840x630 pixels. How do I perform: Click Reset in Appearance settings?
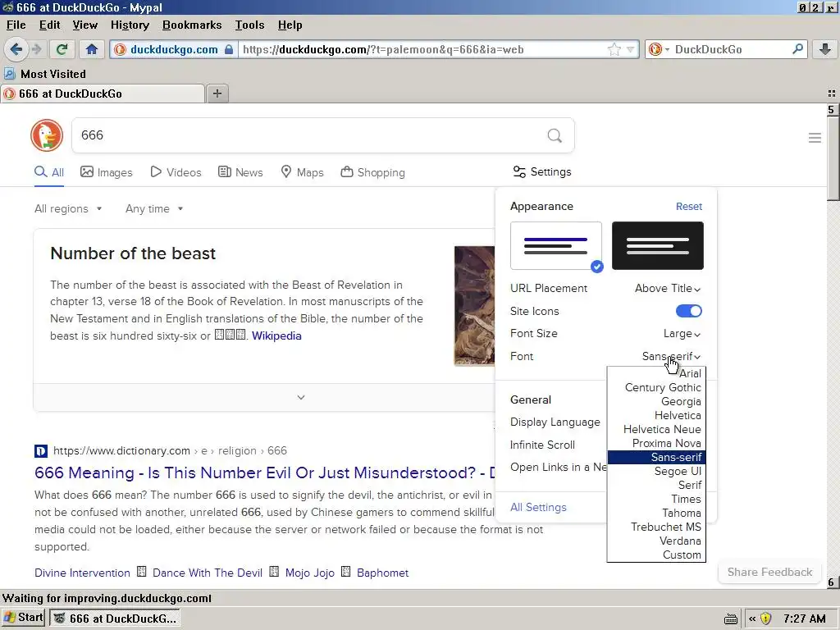tap(689, 206)
